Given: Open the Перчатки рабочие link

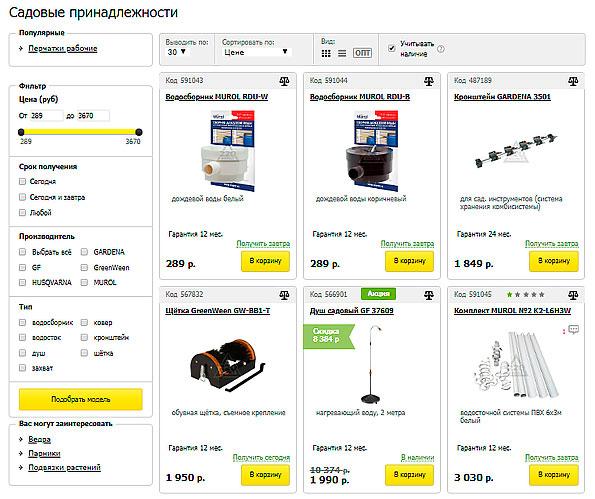Looking at the screenshot, I should pyautogui.click(x=63, y=49).
